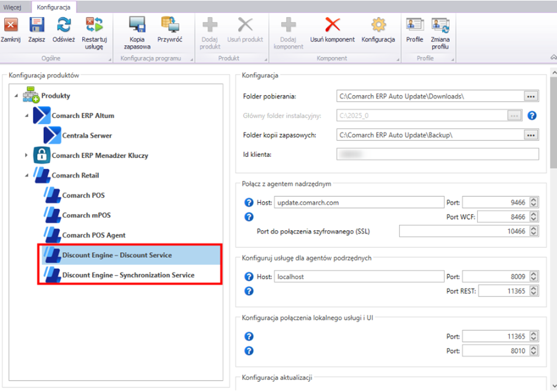Click the Folder pobierania path field
Image resolution: width=557 pixels, height=392 pixels.
pos(430,96)
